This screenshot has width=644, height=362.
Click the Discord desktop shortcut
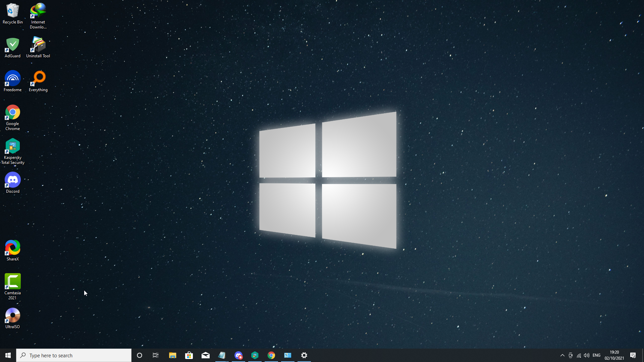(x=12, y=183)
